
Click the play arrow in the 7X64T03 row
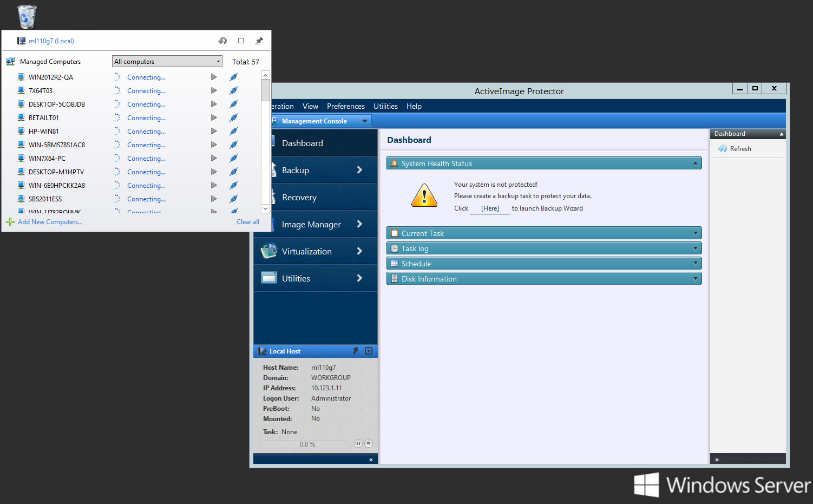point(214,90)
